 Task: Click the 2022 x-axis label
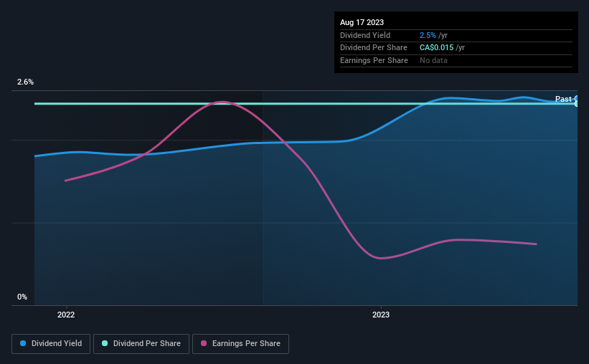tap(66, 315)
